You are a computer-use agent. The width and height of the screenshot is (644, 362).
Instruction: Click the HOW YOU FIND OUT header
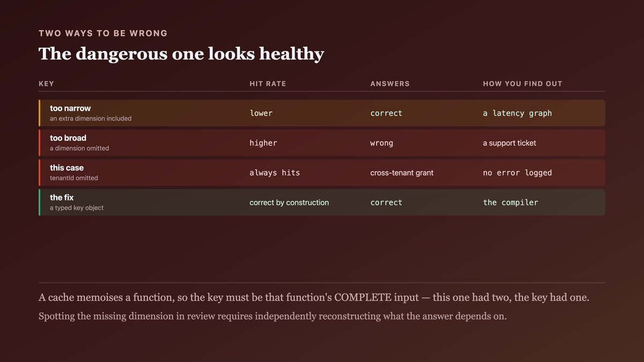click(523, 84)
